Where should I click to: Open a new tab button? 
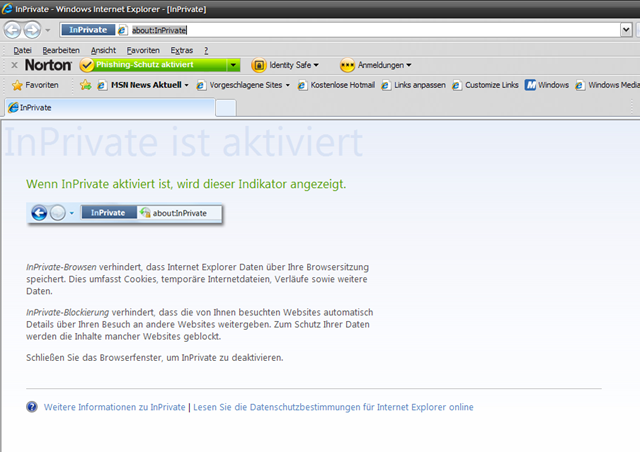(x=226, y=108)
